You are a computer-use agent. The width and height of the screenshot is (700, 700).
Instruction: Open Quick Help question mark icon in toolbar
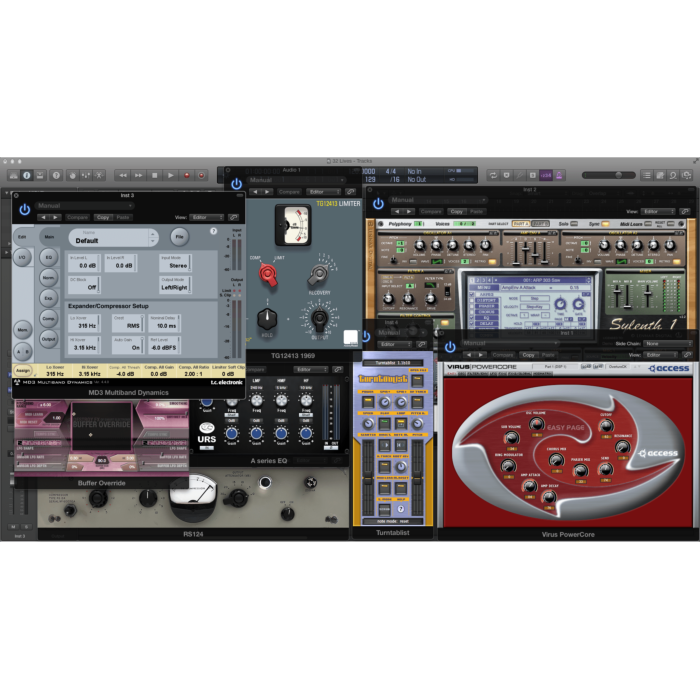(x=56, y=175)
